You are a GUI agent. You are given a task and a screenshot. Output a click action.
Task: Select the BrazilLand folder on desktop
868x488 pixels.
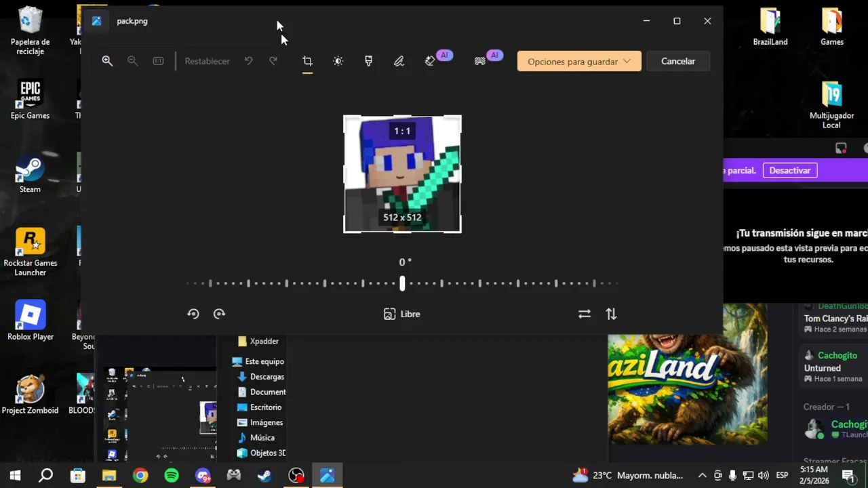click(x=770, y=27)
